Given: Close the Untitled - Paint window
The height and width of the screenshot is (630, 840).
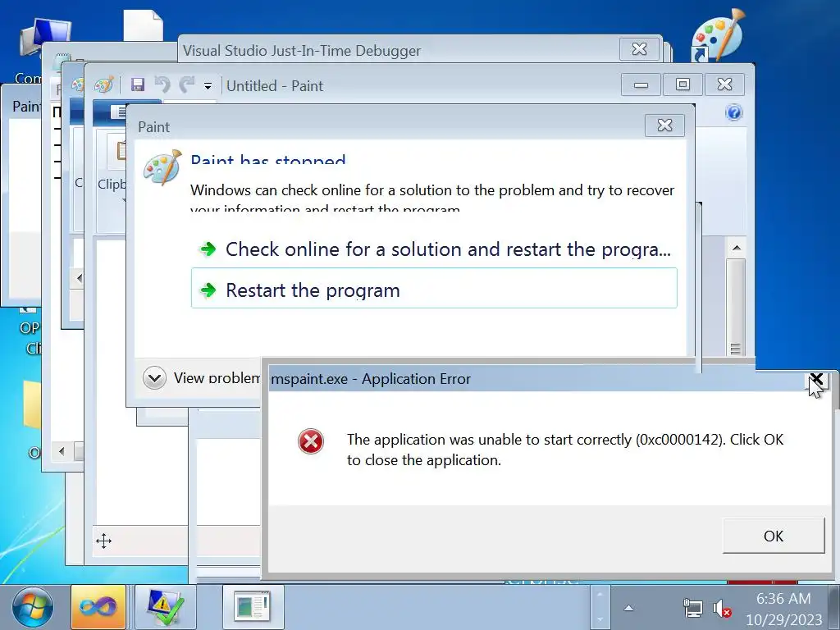Looking at the screenshot, I should [725, 84].
